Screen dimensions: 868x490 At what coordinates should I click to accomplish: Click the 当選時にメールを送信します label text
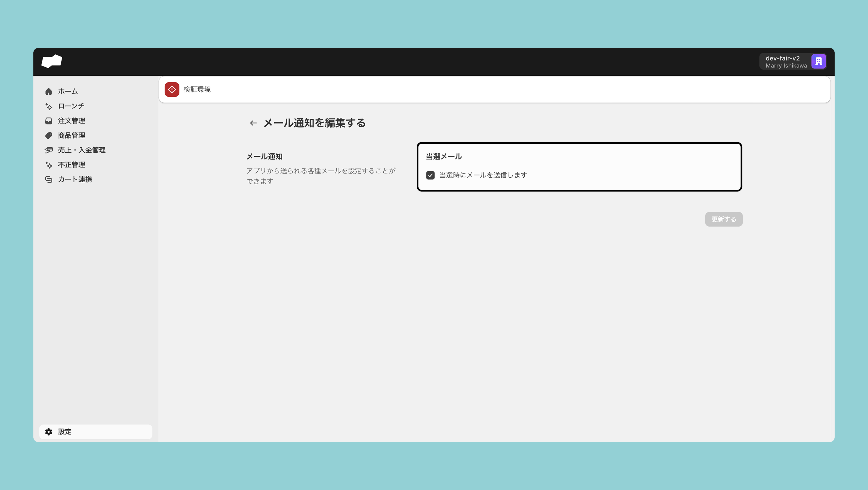483,175
